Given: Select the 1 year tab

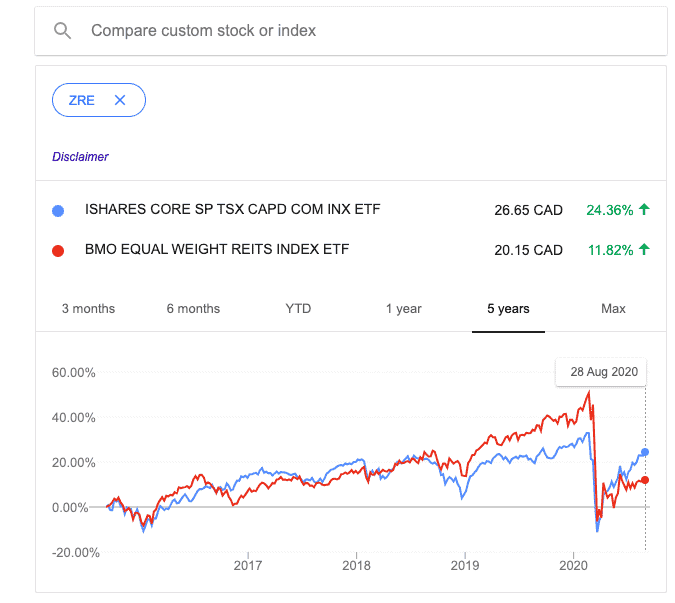Looking at the screenshot, I should point(403,309).
